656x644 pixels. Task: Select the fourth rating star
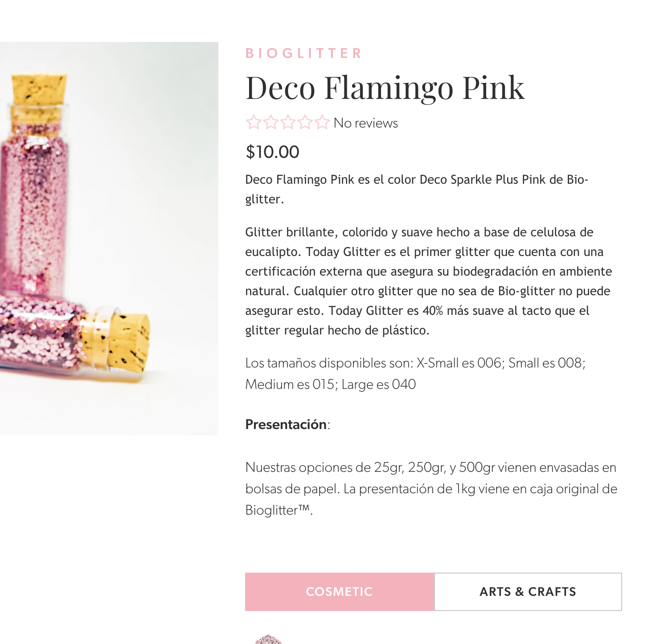click(305, 122)
